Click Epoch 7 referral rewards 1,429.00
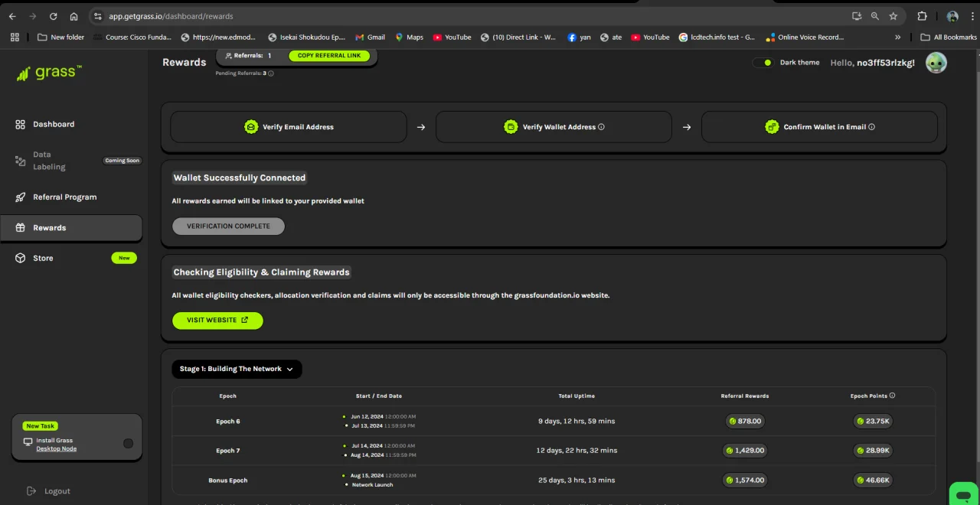 click(x=745, y=451)
